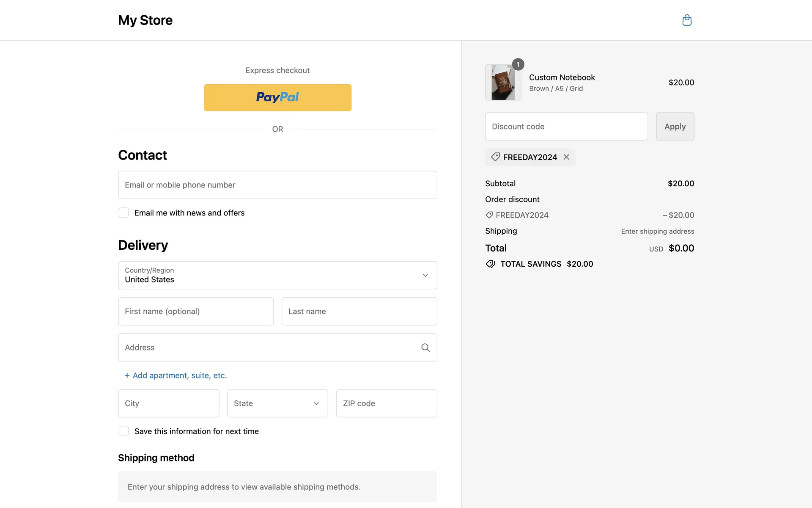Click into the Discount code field

click(566, 127)
